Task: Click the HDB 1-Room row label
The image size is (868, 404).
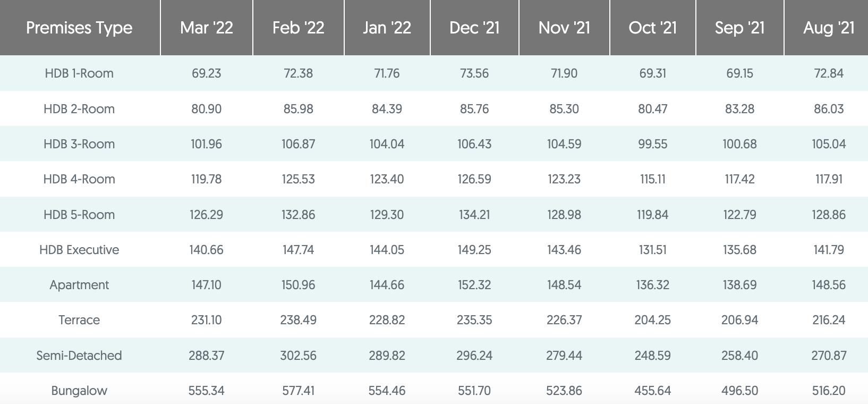Action: (x=79, y=73)
